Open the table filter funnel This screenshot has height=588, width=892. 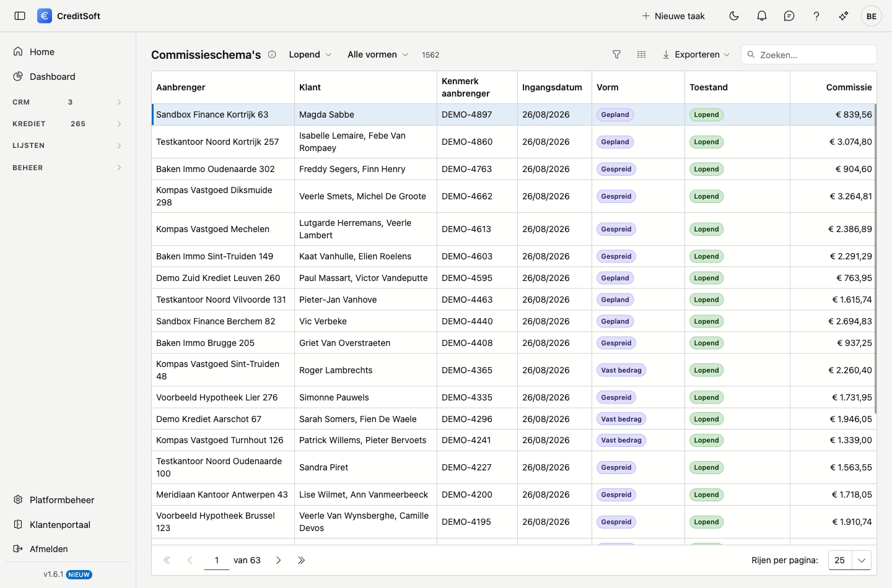(x=616, y=54)
